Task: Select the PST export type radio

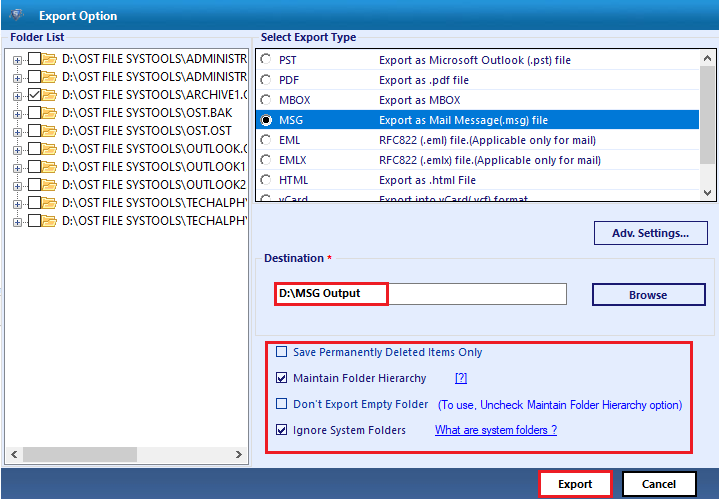Action: point(265,60)
